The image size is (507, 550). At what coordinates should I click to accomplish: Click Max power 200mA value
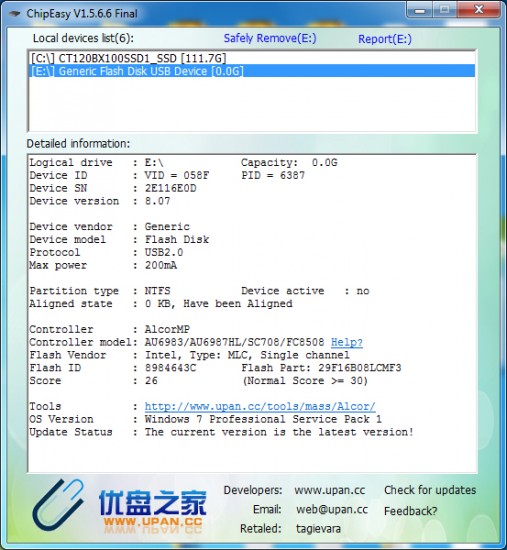(x=161, y=265)
